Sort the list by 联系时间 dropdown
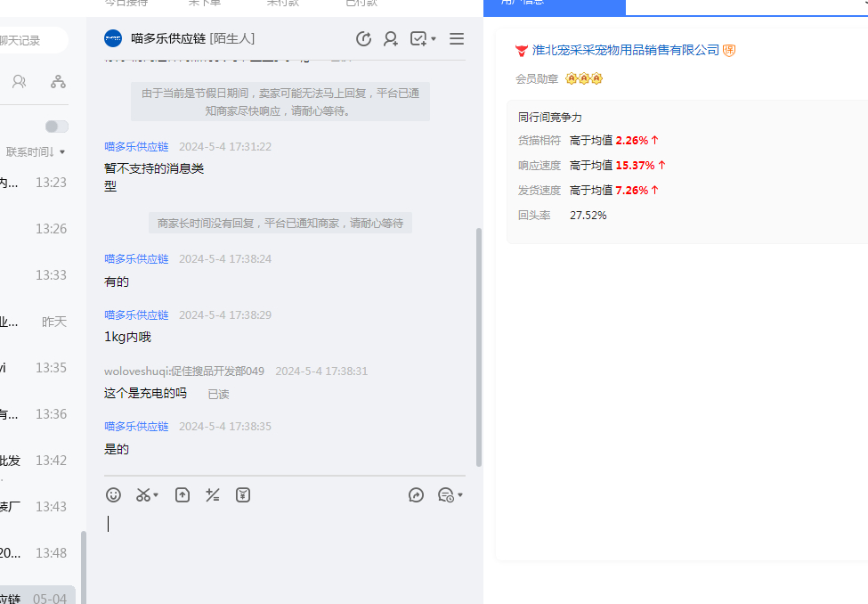This screenshot has height=604, width=868. click(x=35, y=151)
